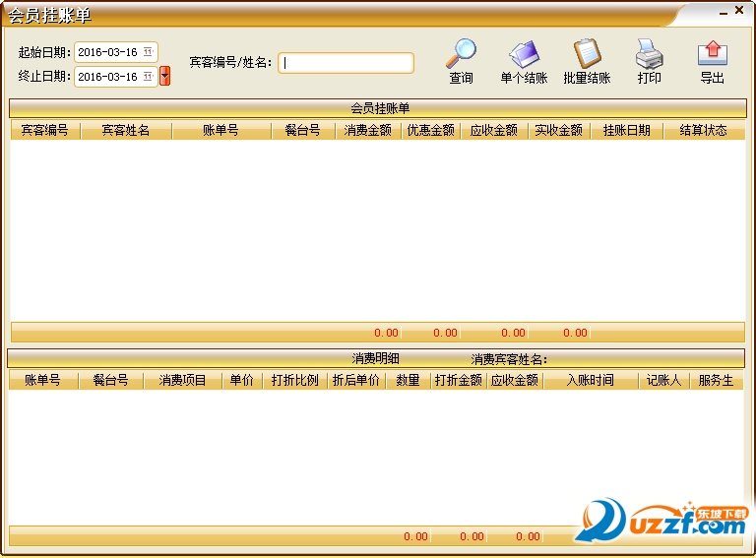This screenshot has height=558, width=756.
Task: Click the 打折比例 column header
Action: (x=294, y=380)
